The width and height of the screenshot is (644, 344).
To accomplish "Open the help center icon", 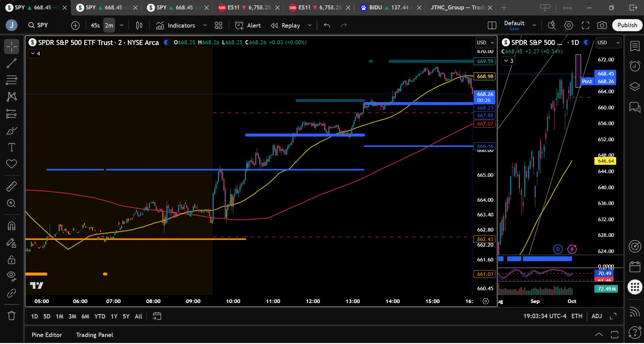I will coord(635,333).
